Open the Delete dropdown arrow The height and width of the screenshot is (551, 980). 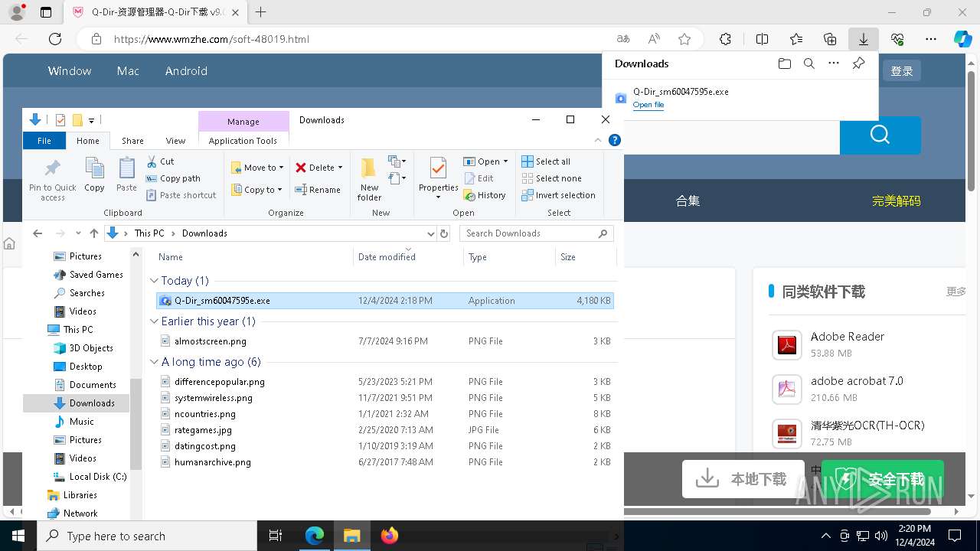340,168
